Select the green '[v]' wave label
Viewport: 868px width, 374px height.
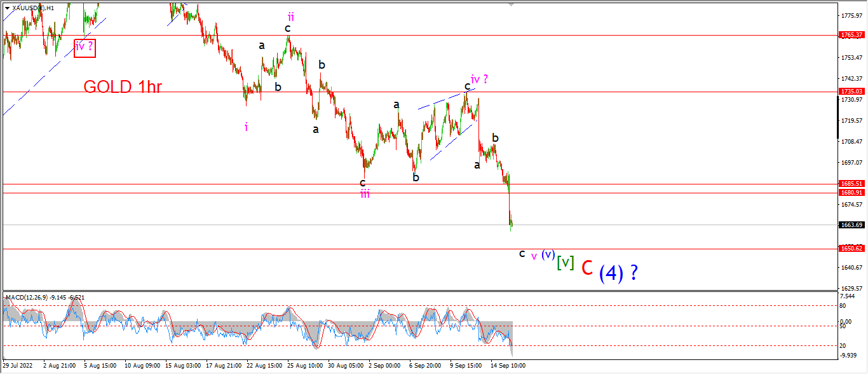[566, 262]
